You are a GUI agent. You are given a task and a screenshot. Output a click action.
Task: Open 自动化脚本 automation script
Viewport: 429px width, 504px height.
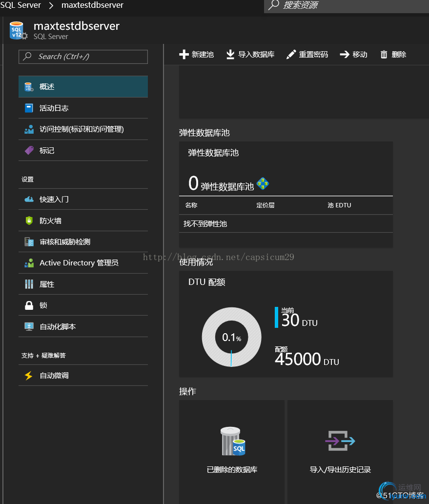click(83, 326)
